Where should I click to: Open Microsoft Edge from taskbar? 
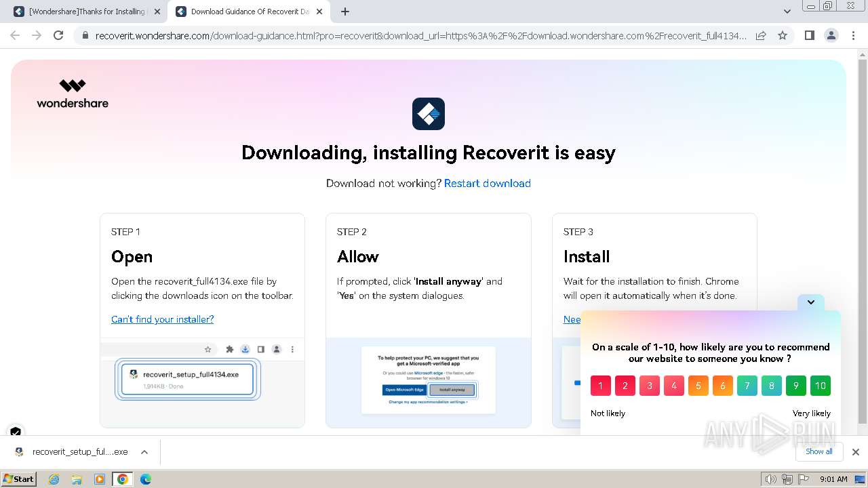click(x=145, y=479)
